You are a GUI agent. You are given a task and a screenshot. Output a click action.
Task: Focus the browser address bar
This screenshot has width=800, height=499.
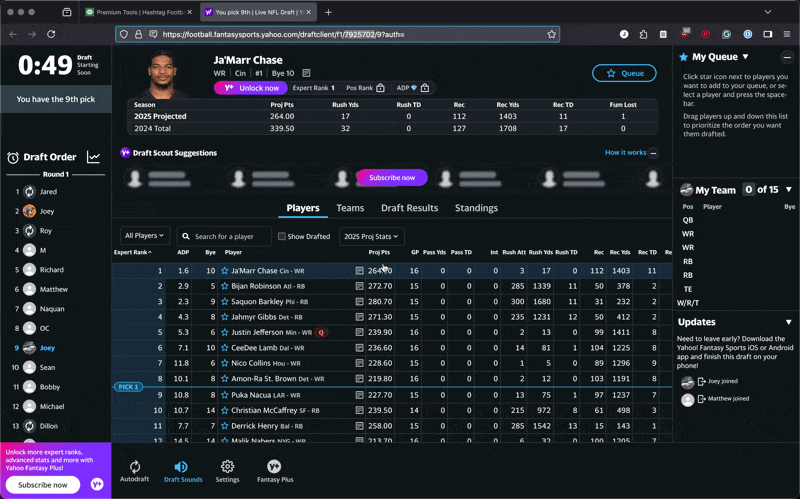point(337,34)
